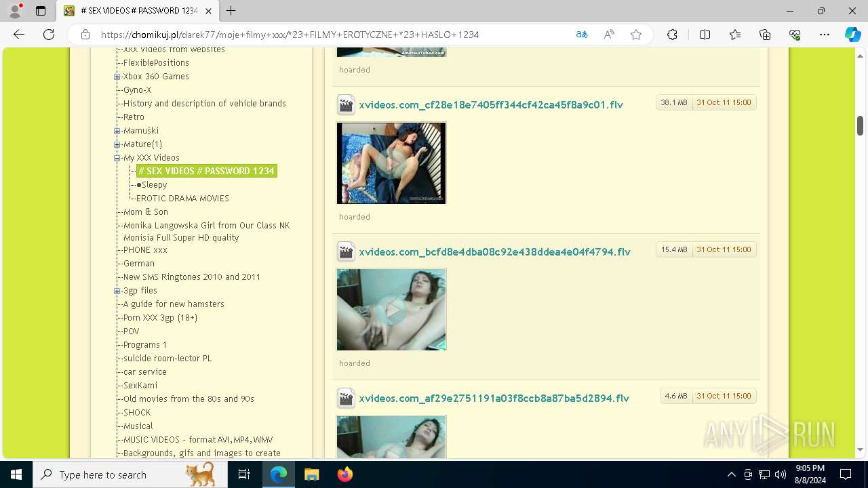The height and width of the screenshot is (488, 868).
Task: Open the SHOCK folder
Action: point(137,413)
